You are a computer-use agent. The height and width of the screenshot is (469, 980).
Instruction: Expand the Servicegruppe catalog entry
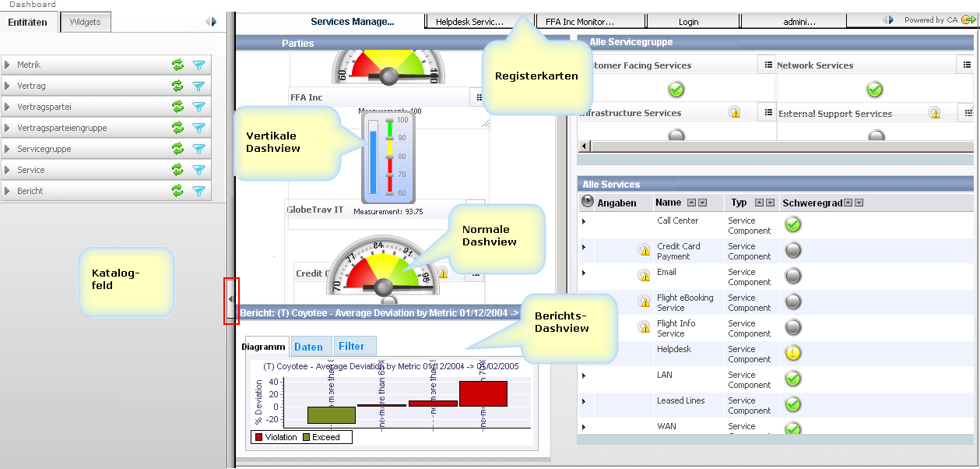pos(6,148)
